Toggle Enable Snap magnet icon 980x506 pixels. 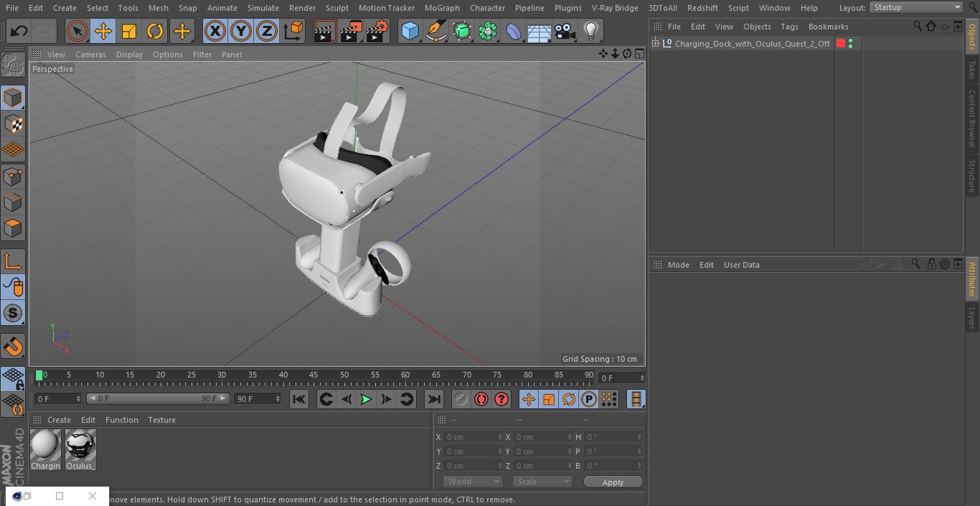click(13, 346)
